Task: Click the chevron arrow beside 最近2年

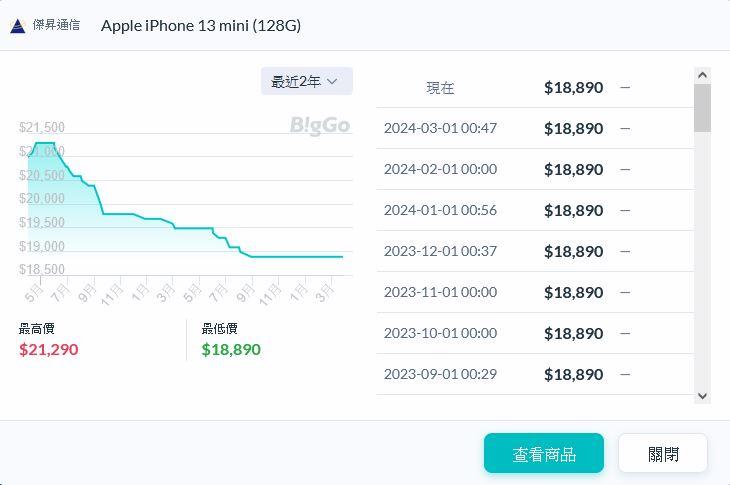Action: pyautogui.click(x=333, y=81)
